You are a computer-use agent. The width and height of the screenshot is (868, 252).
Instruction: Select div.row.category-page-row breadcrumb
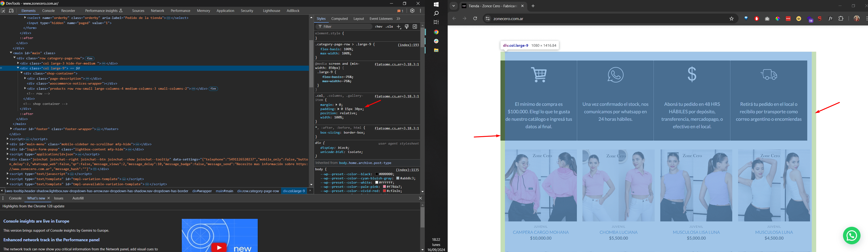pos(258,191)
